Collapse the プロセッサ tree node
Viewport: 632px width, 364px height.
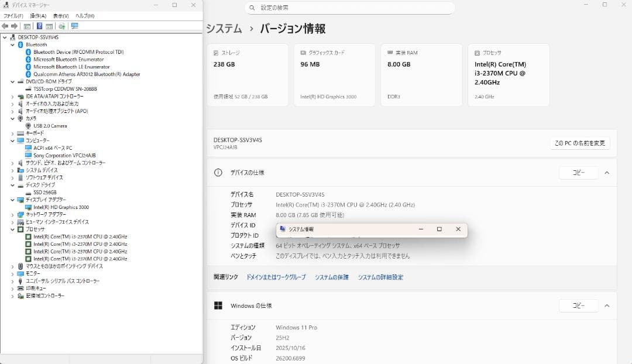tap(11, 229)
